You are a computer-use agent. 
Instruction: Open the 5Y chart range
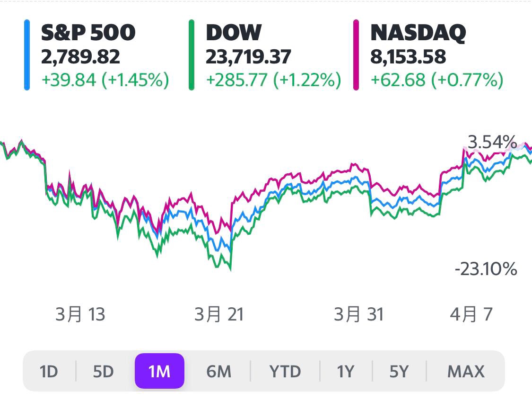(399, 371)
